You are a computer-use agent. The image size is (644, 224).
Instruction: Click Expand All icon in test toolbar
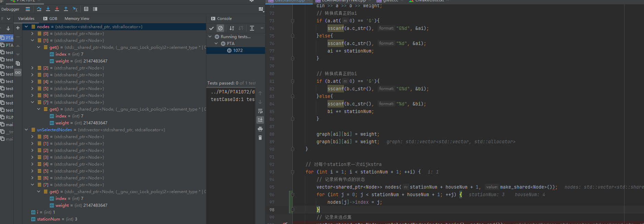pos(252,28)
